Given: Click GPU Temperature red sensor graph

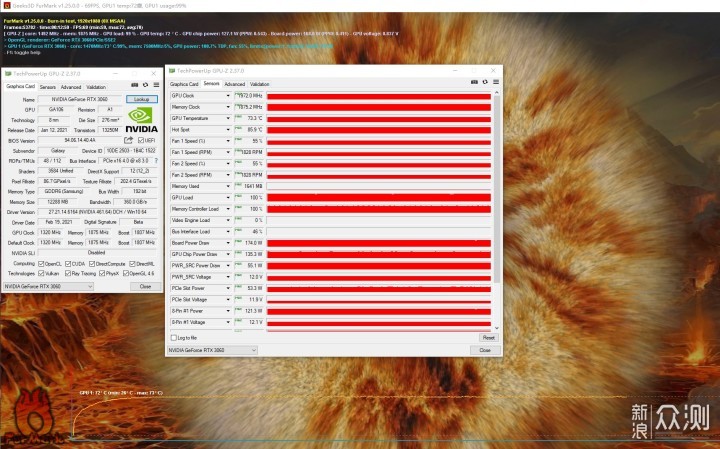Looking at the screenshot, I should tap(379, 118).
